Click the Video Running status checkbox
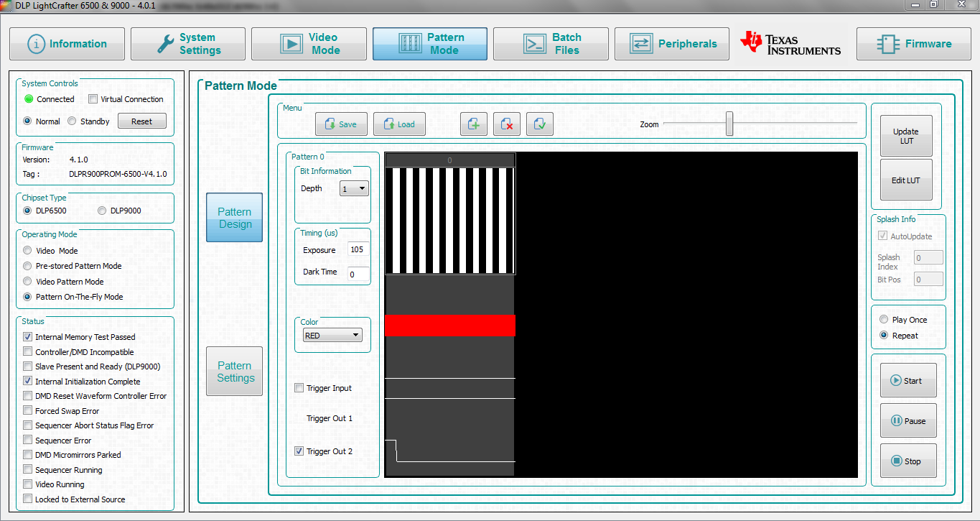Viewport: 980px width, 521px height. coord(27,484)
